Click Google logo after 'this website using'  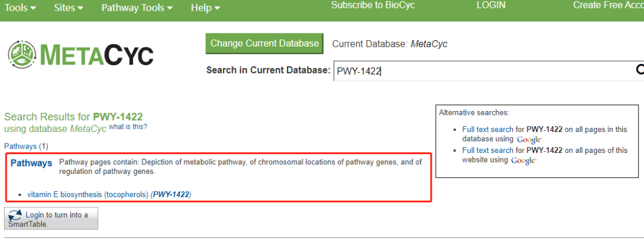[x=524, y=160]
